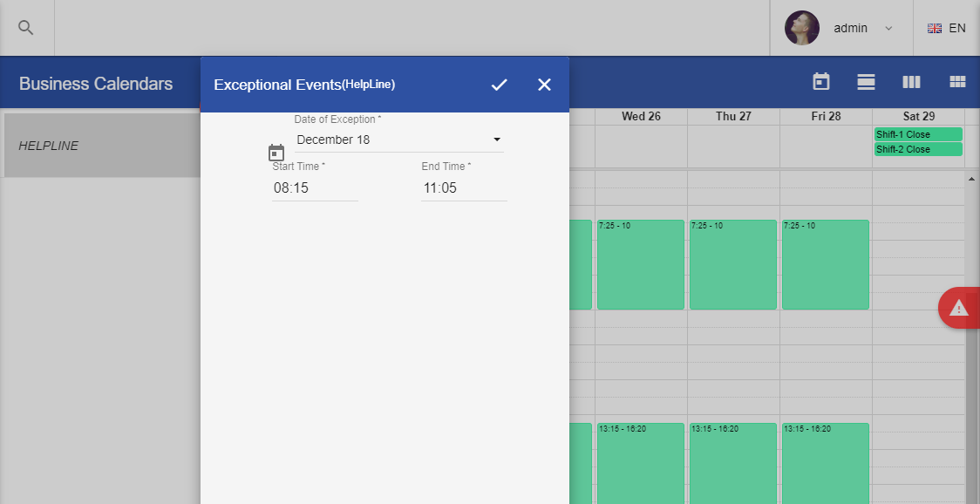Image resolution: width=980 pixels, height=504 pixels.
Task: Select Thursday 7:25 - 10 shift block
Action: [732, 265]
